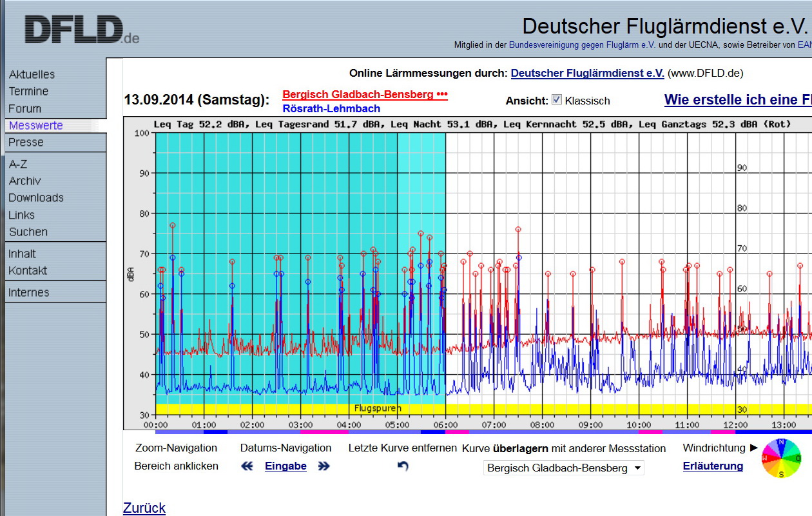
Task: Open the wind direction compass rose
Action: point(782,458)
